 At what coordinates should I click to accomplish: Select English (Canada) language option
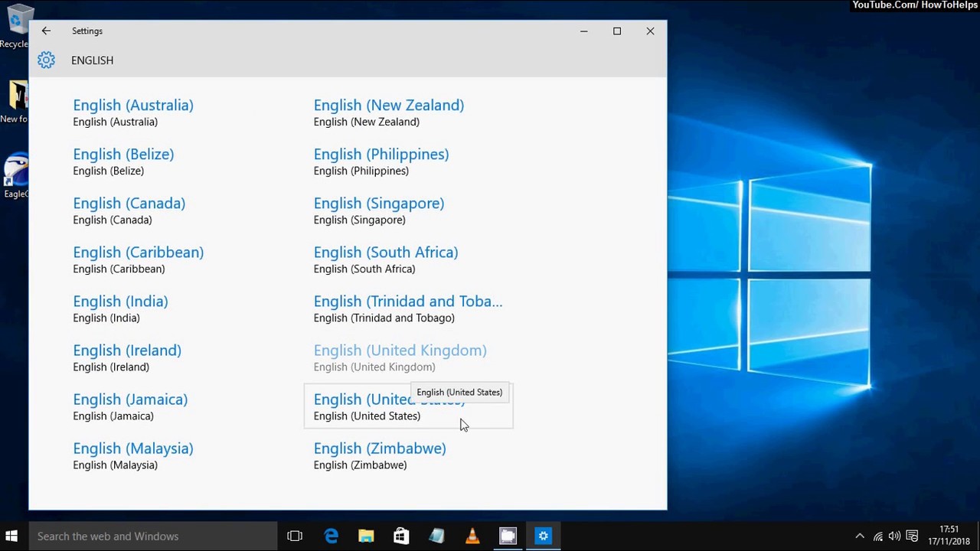[129, 210]
